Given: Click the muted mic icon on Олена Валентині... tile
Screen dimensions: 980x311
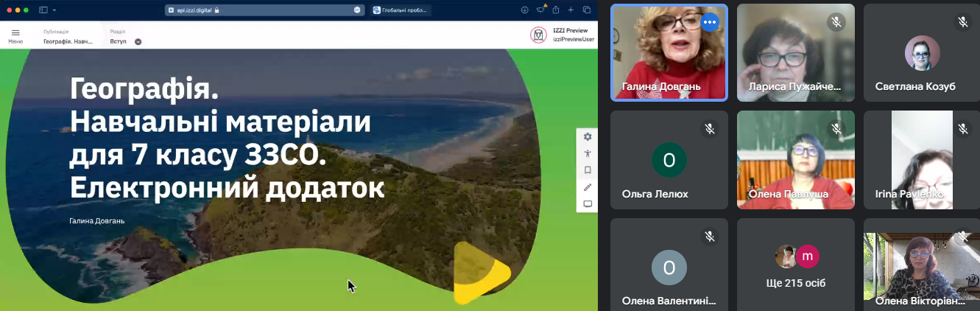Looking at the screenshot, I should click(x=710, y=236).
